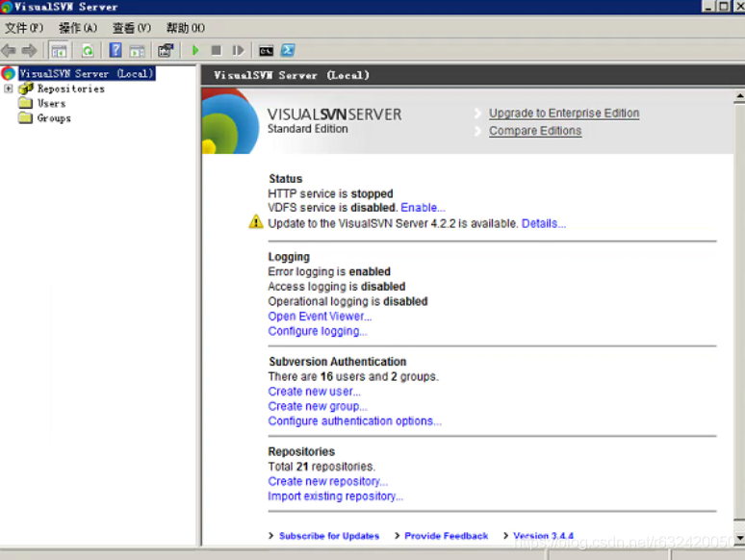Click the Repositories node icon

(x=26, y=89)
